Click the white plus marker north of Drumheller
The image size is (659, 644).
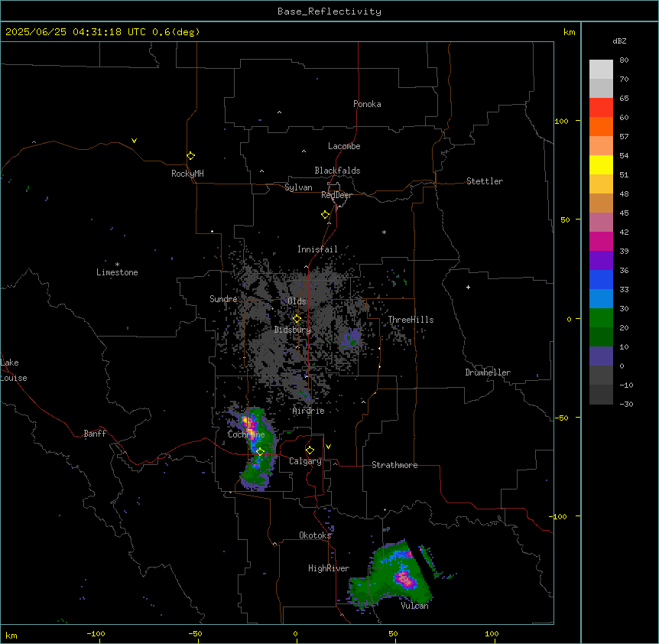tap(468, 287)
